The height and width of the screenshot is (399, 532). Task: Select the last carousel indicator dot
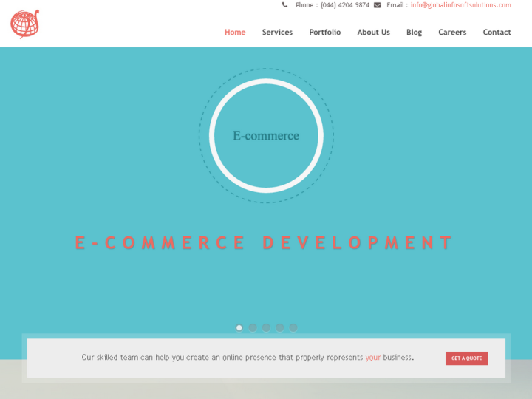pyautogui.click(x=293, y=327)
